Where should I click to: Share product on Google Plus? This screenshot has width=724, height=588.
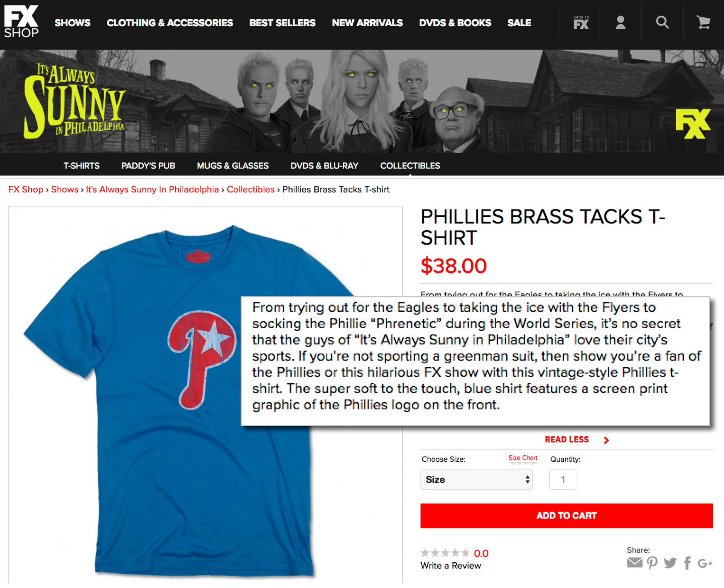click(705, 563)
